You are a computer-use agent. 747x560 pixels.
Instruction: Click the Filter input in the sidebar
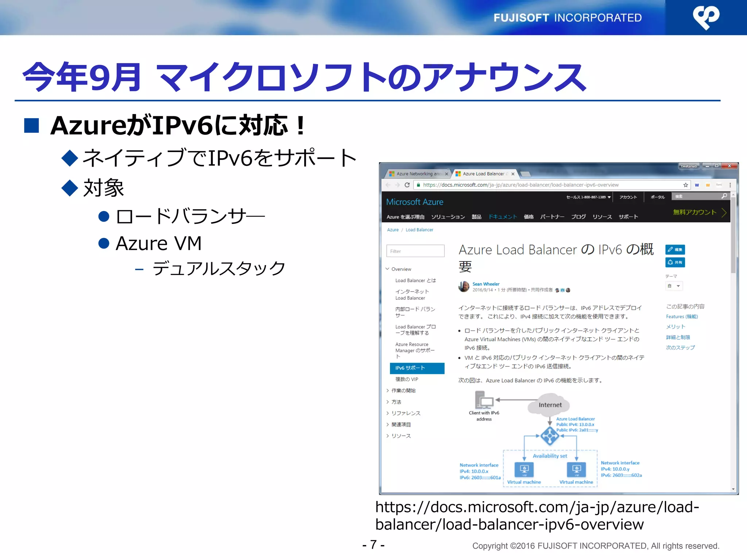click(415, 251)
